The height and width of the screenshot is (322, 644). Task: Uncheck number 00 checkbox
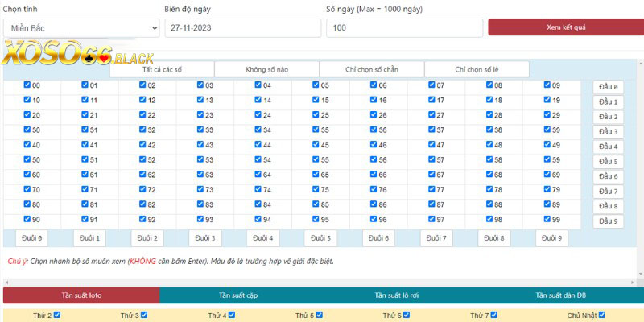pyautogui.click(x=27, y=85)
